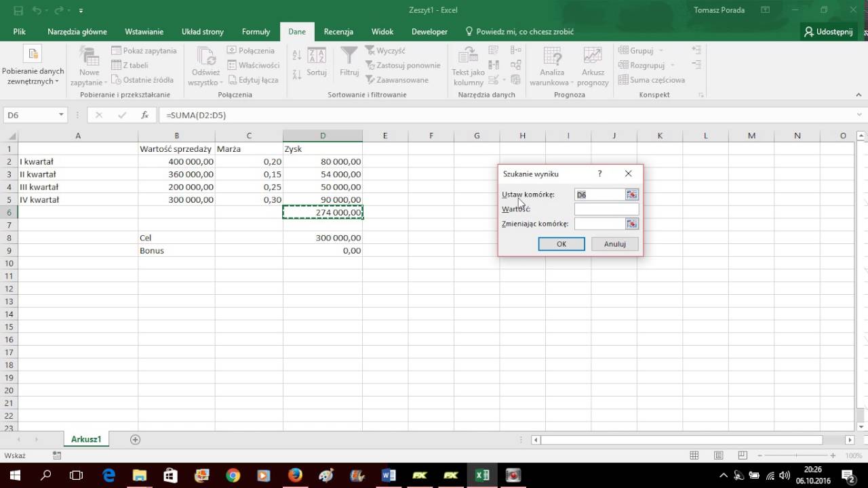Add a new sheet with plus button
Screen dimensions: 868x488
click(x=135, y=439)
